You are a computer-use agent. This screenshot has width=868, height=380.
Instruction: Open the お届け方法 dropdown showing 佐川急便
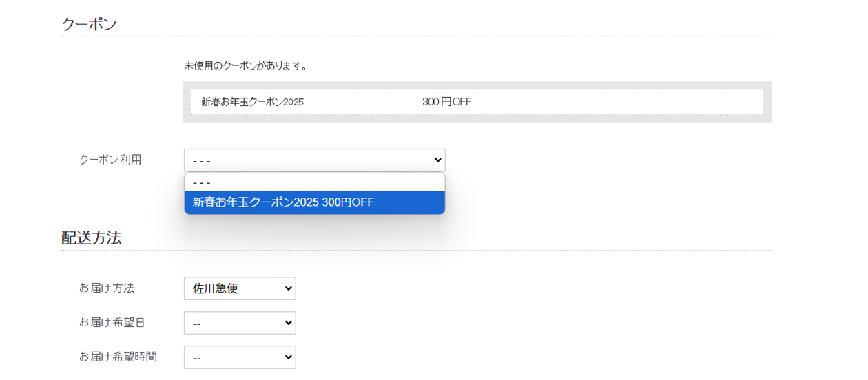[240, 288]
